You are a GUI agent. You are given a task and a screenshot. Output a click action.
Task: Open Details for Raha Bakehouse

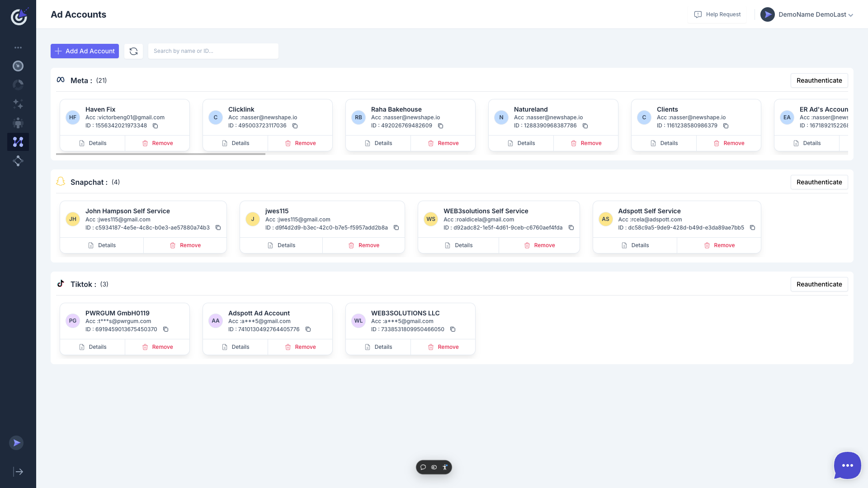pos(378,143)
